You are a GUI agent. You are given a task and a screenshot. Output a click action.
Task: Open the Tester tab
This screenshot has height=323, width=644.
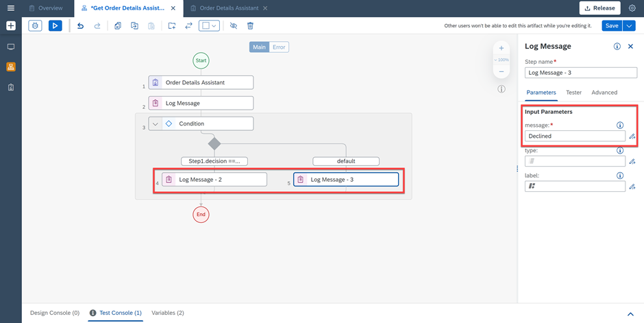tap(573, 93)
